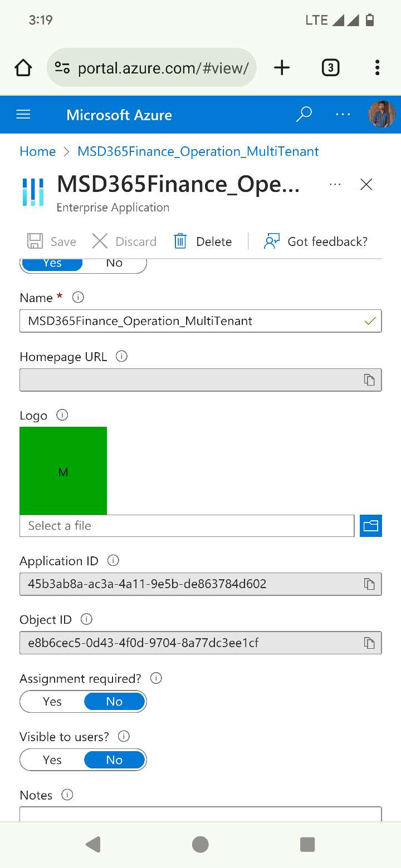Show info tooltip for Homepage URL
Image resolution: width=401 pixels, height=868 pixels.
(x=121, y=356)
